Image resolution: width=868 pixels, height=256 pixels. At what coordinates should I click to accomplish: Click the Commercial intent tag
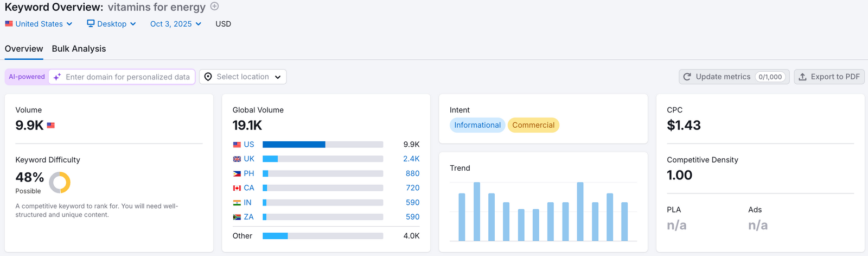coord(533,125)
